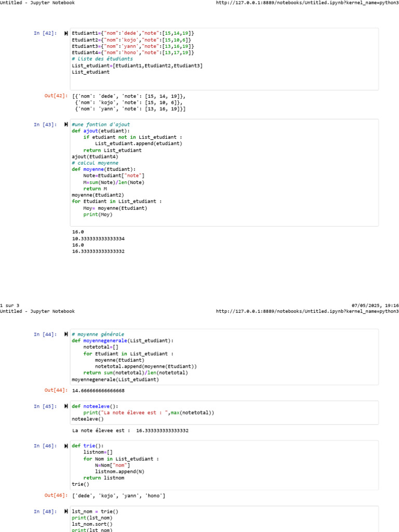Click the List_etudiant.append(etudiant) line
Screen dimensions: 399x532
[x=138, y=143]
